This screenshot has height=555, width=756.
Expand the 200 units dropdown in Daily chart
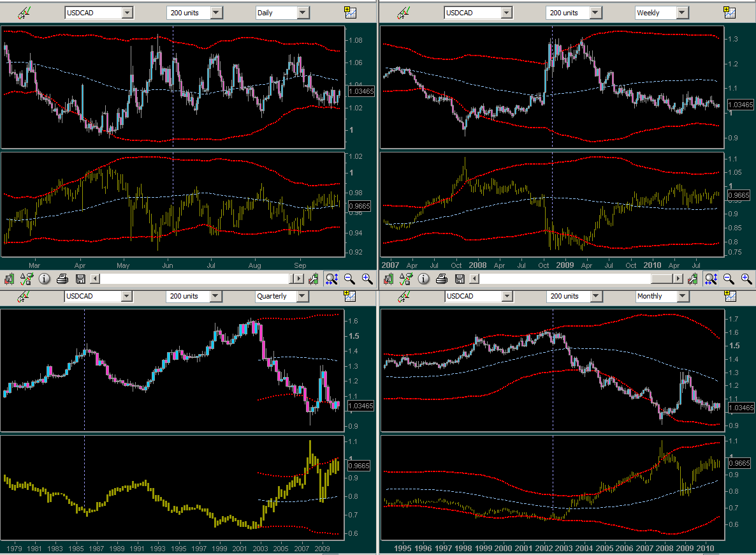(217, 13)
